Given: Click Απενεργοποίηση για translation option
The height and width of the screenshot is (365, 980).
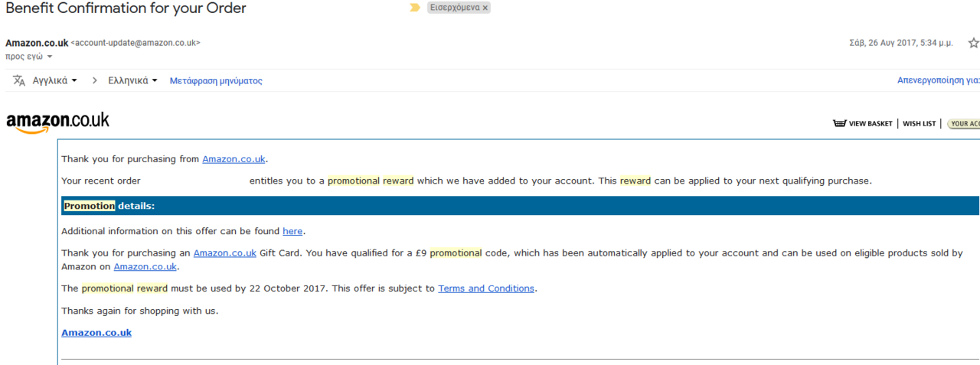Looking at the screenshot, I should point(939,80).
